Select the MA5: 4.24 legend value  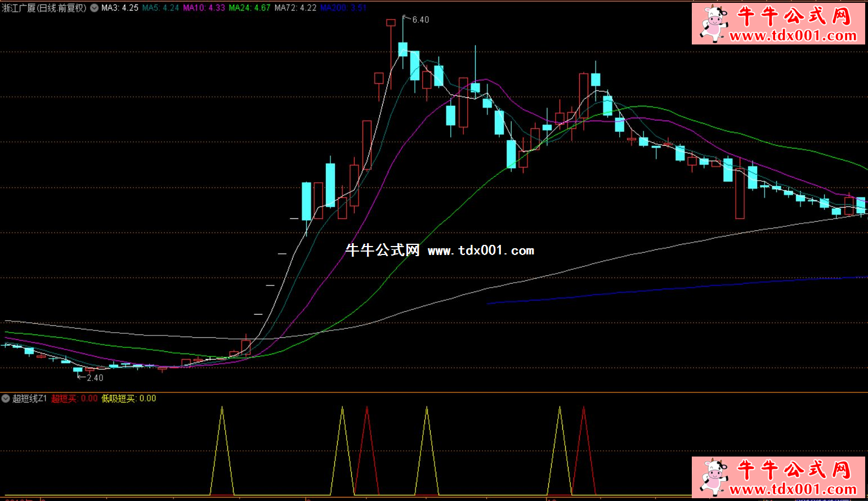pos(160,8)
